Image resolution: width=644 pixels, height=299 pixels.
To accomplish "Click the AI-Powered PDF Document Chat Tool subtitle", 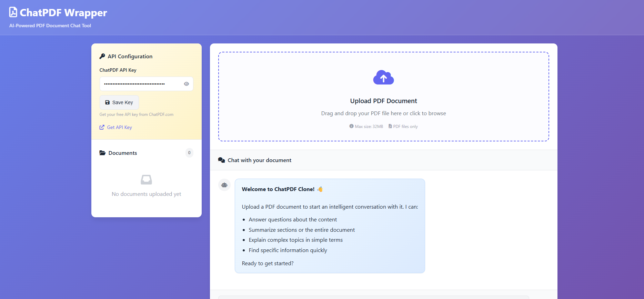I will click(50, 26).
